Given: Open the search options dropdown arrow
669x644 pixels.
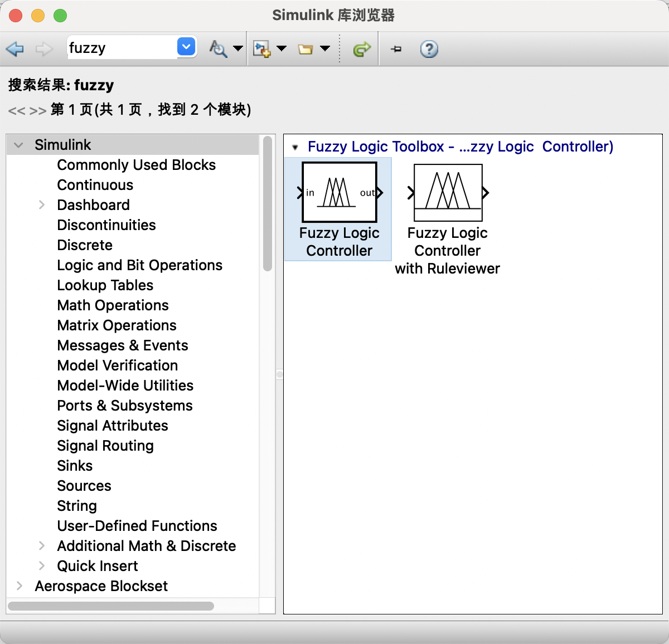Looking at the screenshot, I should tap(238, 48).
